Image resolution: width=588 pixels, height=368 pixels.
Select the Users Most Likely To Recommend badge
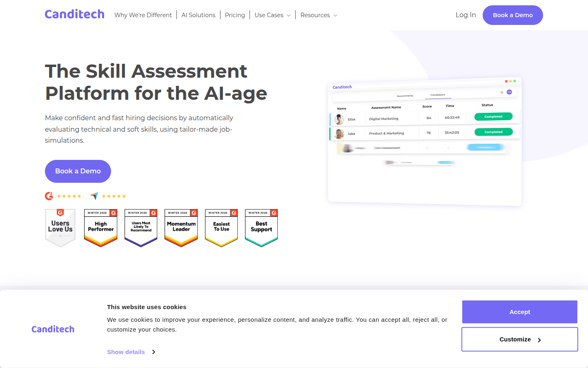tap(141, 227)
